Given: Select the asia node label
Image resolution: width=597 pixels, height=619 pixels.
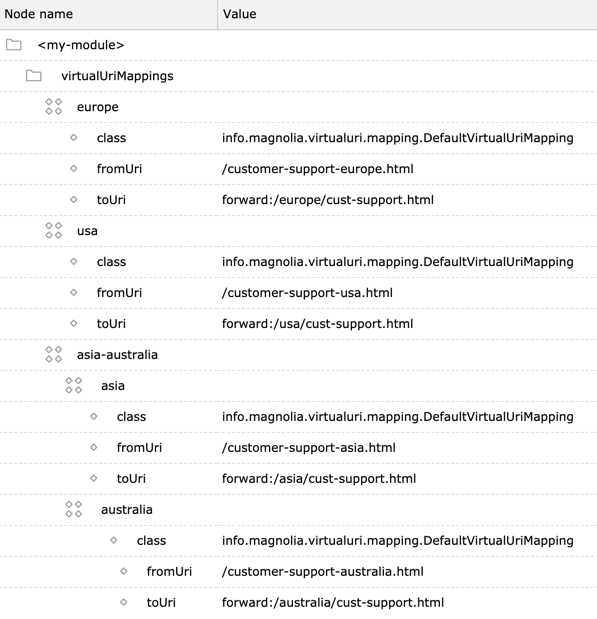Looking at the screenshot, I should [x=113, y=386].
